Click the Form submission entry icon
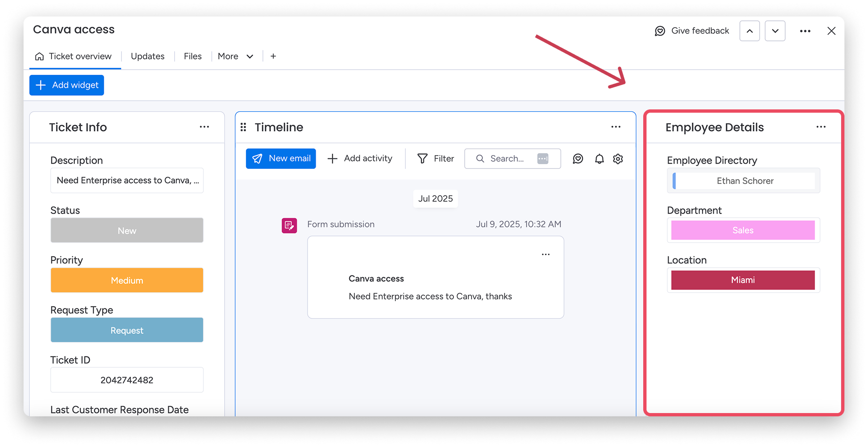This screenshot has height=447, width=868. (x=289, y=225)
